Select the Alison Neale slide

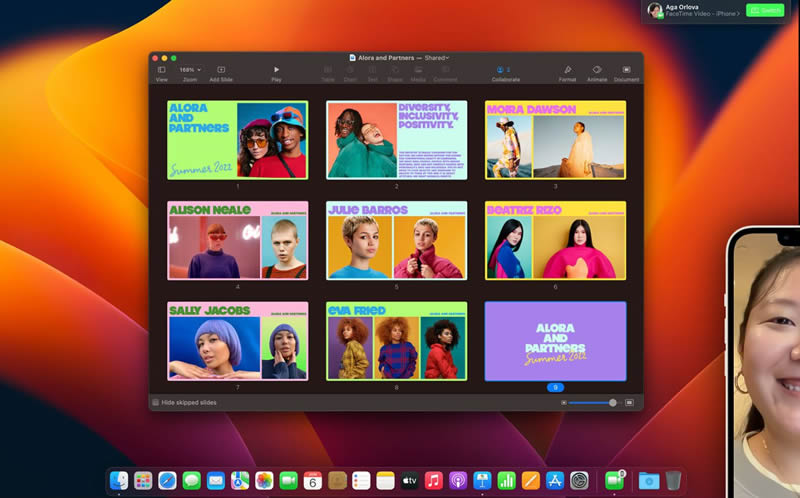click(238, 240)
